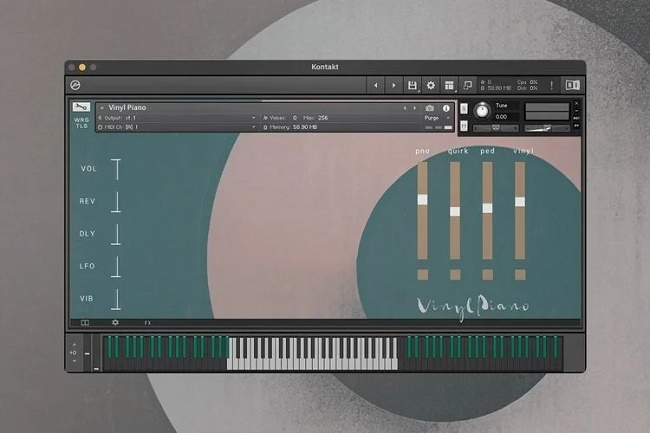Click the ped fader handle
The height and width of the screenshot is (433, 650).
[488, 208]
